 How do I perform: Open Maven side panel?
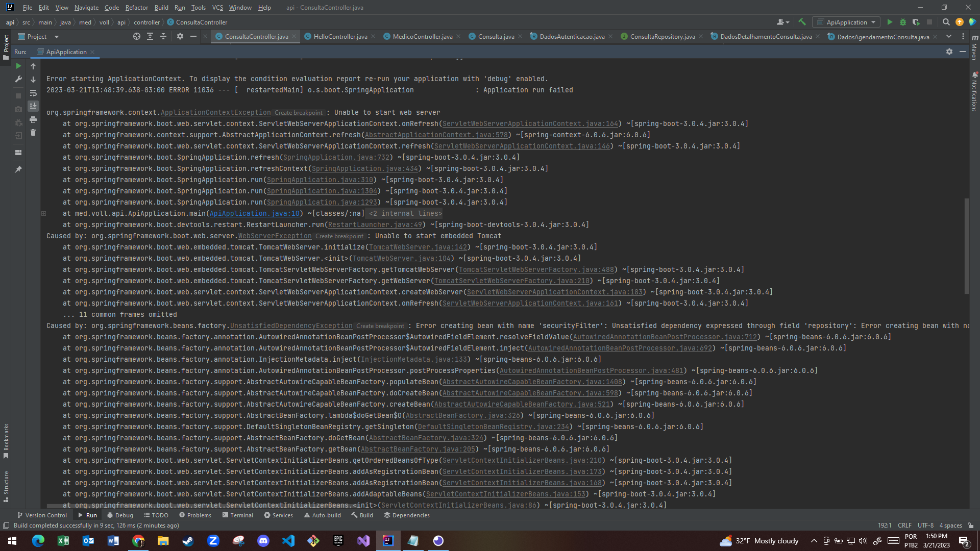[x=974, y=47]
